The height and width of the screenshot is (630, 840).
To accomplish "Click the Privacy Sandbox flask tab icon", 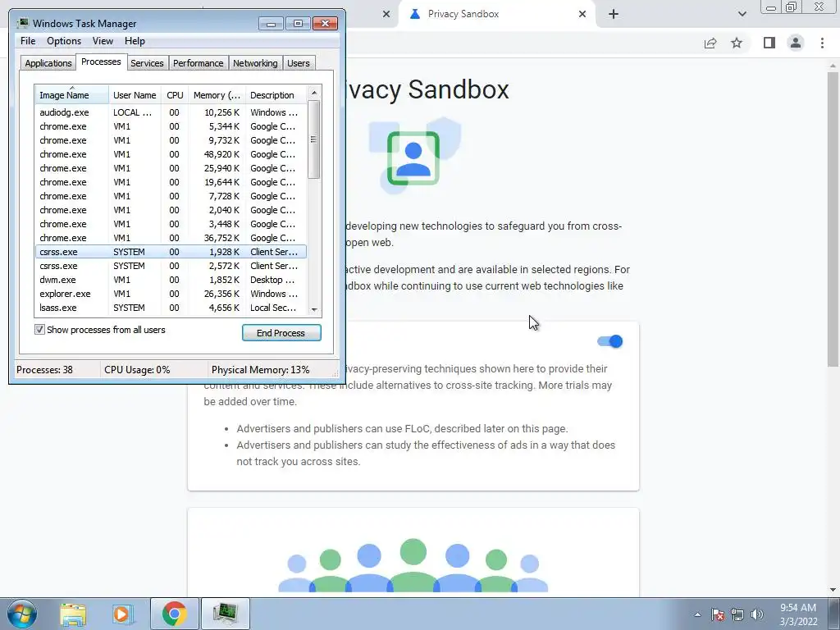I will pyautogui.click(x=414, y=15).
